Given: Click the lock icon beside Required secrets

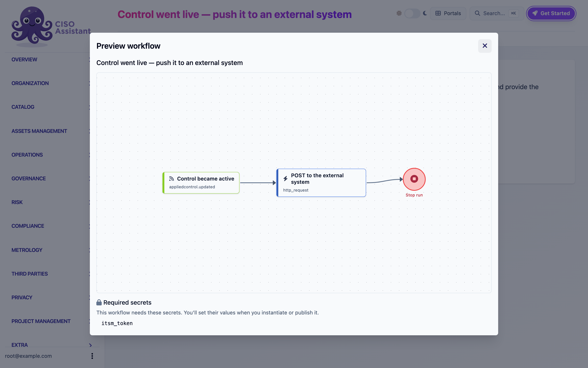Looking at the screenshot, I should [x=99, y=302].
